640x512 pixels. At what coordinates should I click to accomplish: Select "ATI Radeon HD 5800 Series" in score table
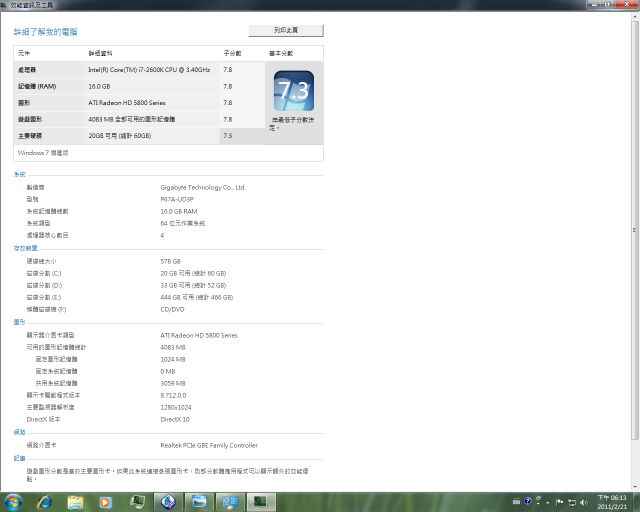pos(127,103)
